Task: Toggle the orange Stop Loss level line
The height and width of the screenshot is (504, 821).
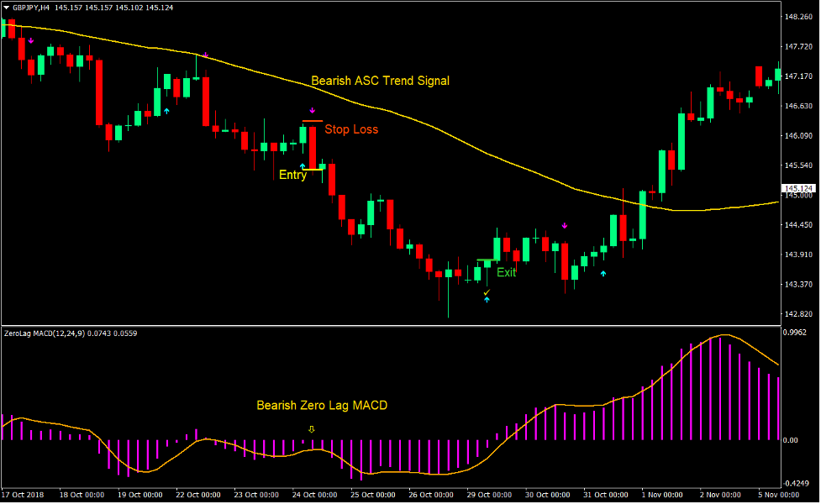Action: coord(312,122)
